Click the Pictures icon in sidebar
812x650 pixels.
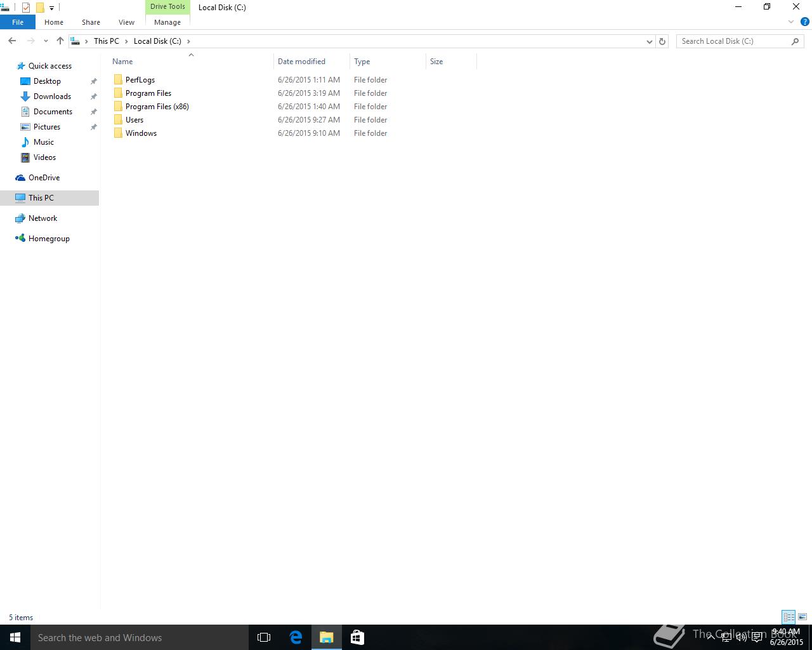pyautogui.click(x=25, y=127)
